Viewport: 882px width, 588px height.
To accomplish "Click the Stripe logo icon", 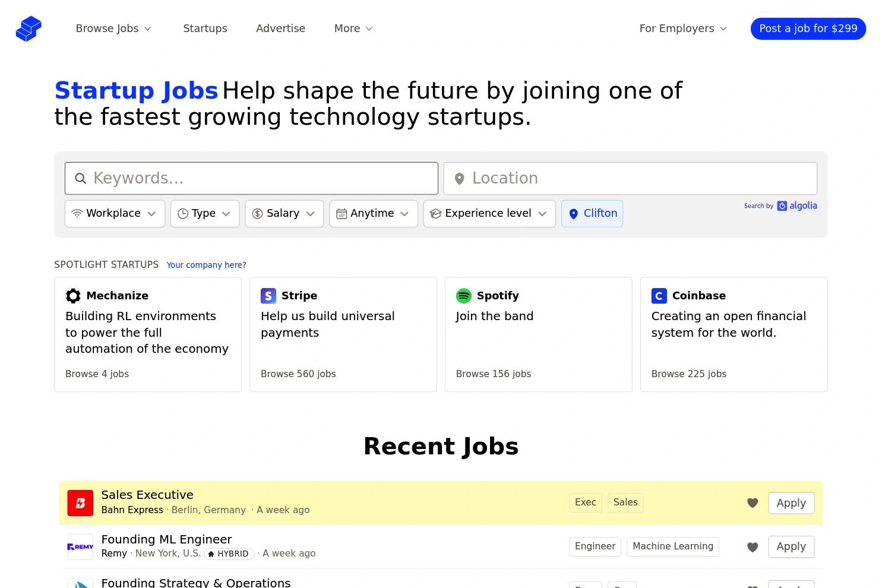I will tap(268, 296).
